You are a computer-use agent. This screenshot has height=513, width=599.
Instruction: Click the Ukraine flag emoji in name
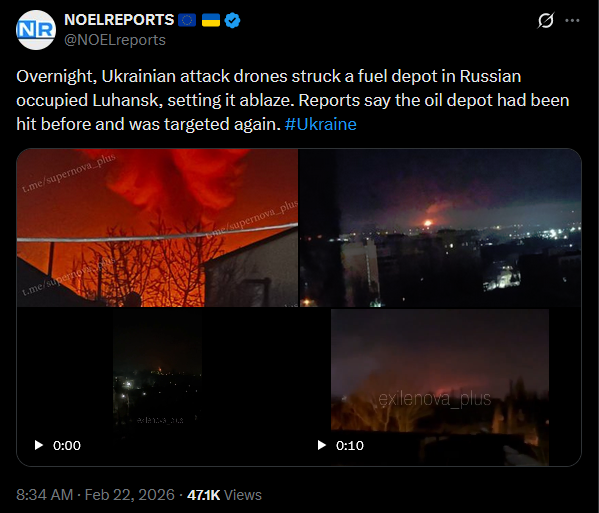[x=211, y=20]
